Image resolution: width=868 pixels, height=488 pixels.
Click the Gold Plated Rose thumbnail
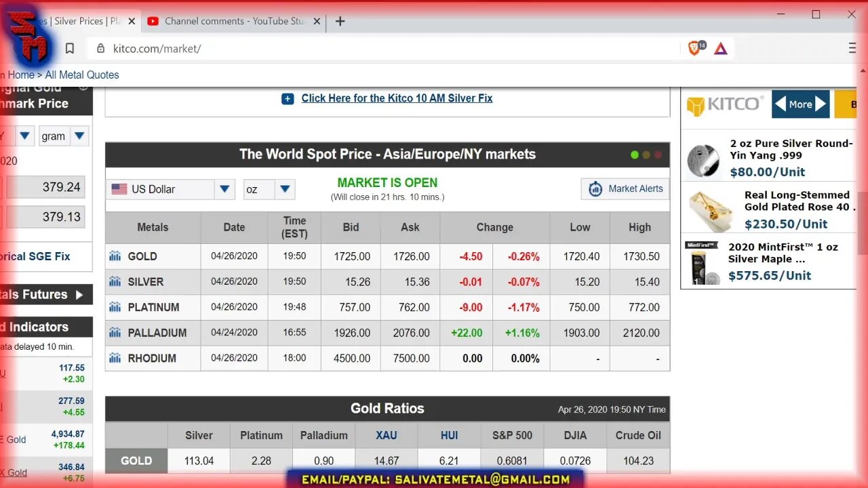pyautogui.click(x=710, y=211)
